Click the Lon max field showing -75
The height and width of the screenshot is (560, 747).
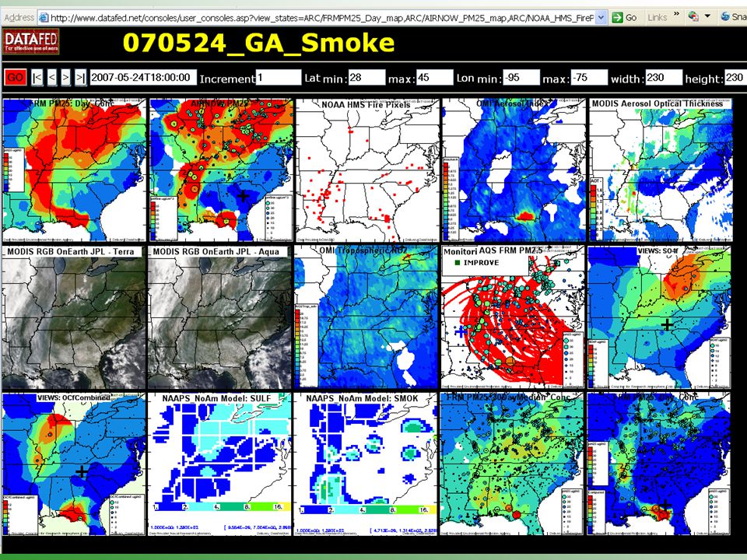point(589,77)
